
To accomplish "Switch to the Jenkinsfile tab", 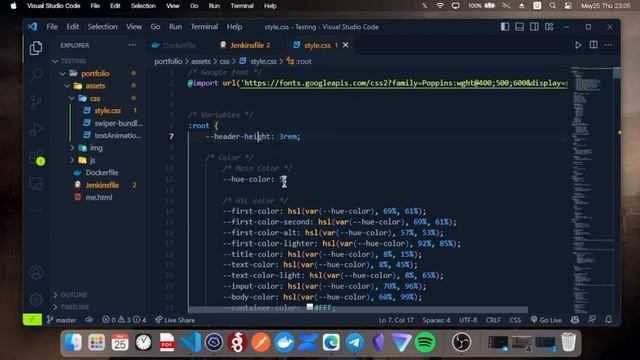I will coord(245,45).
